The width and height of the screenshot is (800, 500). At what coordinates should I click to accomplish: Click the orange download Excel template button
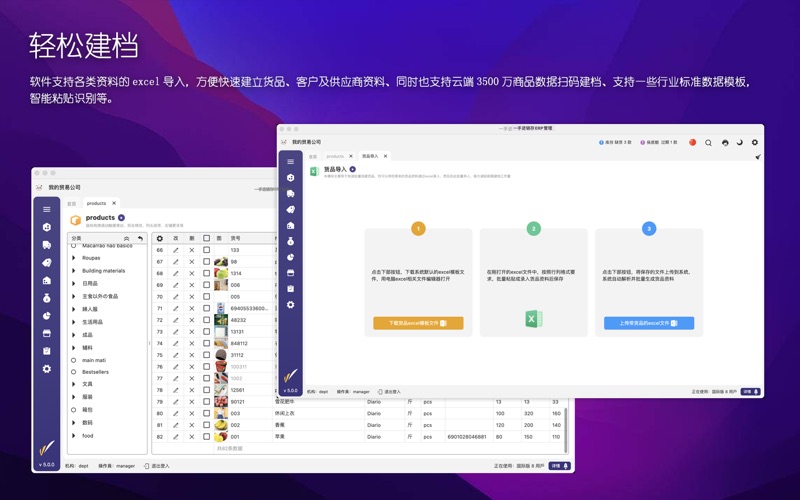pos(418,323)
